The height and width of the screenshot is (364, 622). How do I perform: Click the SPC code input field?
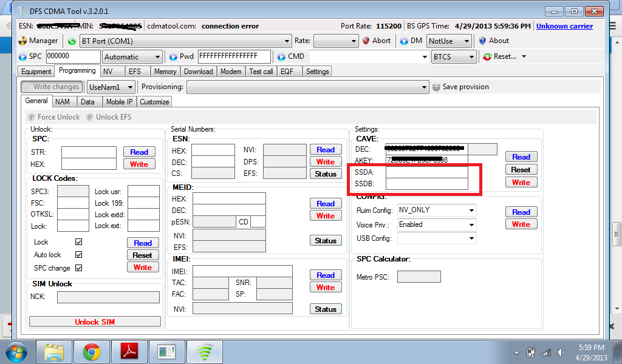pos(73,56)
